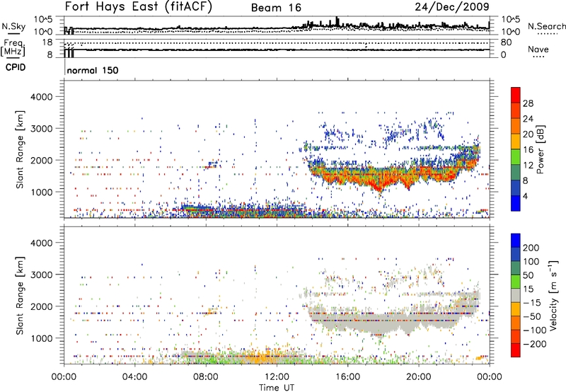This screenshot has height=392, width=566.
Task: Pick the light green 12–16 dB Power swatch
Action: coord(516,157)
